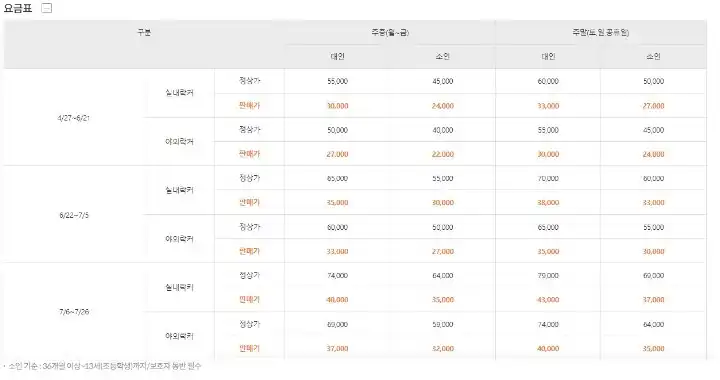
Task: Click 실내락커 in the 4/27~6/21 period
Action: click(180, 93)
